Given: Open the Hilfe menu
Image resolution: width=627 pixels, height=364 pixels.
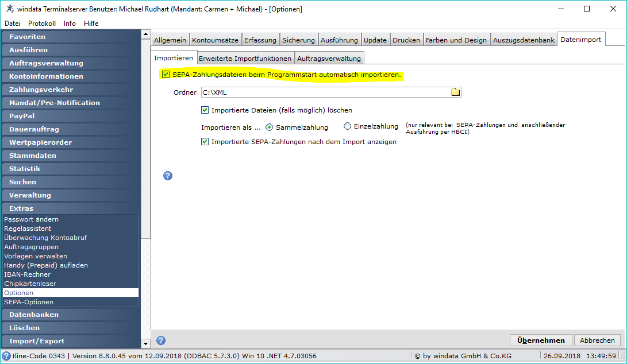Looking at the screenshot, I should [91, 23].
